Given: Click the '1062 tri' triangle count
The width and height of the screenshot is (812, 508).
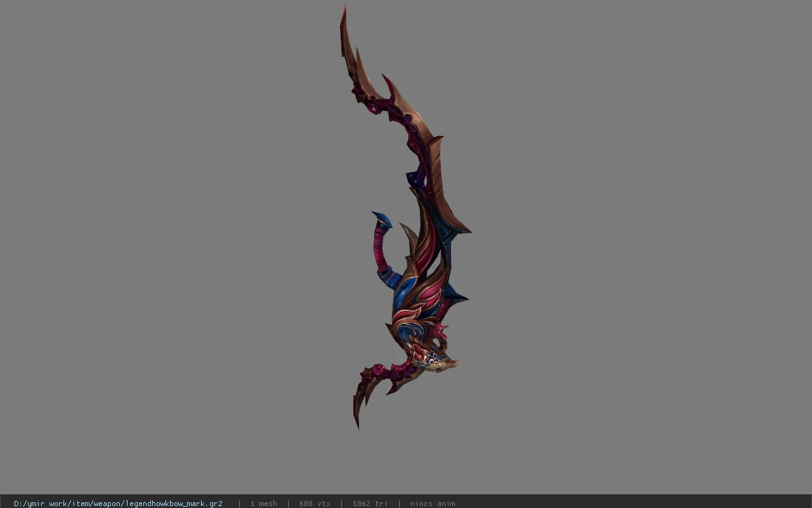Looking at the screenshot, I should tap(370, 504).
